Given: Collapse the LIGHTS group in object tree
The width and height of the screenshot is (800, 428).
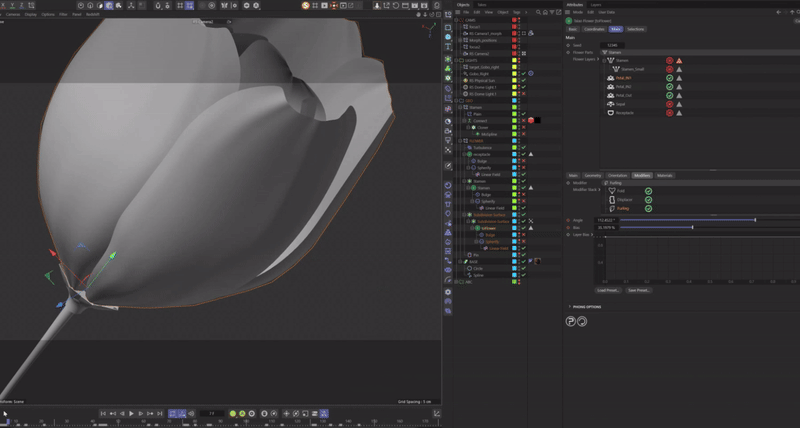Looking at the screenshot, I should [456, 60].
